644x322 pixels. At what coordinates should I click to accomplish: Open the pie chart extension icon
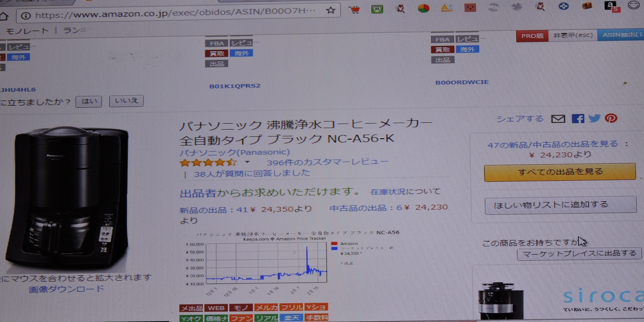[424, 8]
